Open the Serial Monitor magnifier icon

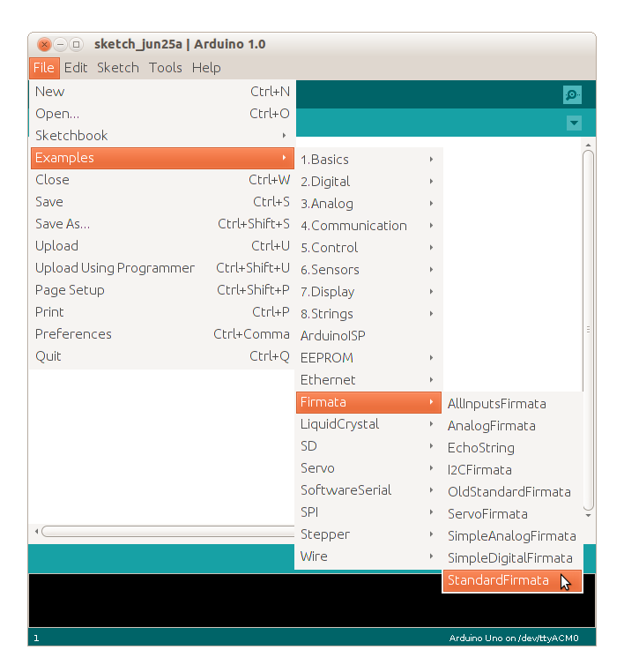572,94
